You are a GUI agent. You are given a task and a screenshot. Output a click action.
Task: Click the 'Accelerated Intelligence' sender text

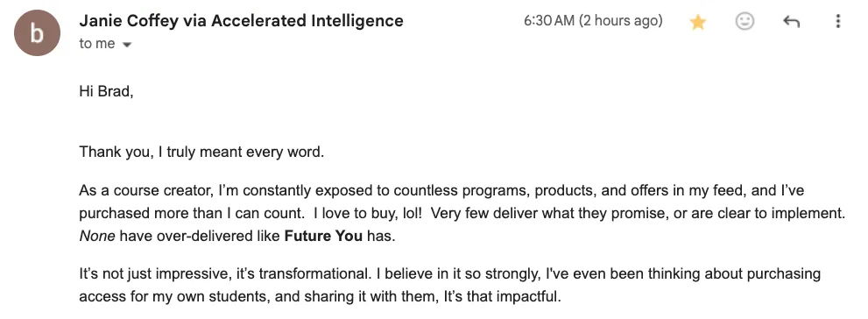307,21
